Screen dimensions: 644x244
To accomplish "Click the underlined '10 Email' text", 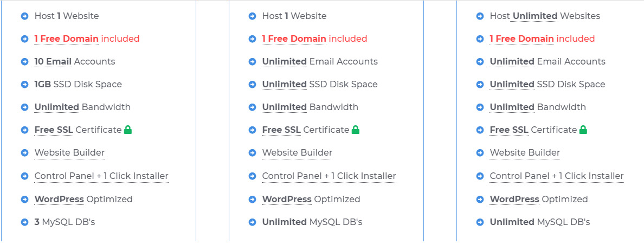I will tap(53, 62).
